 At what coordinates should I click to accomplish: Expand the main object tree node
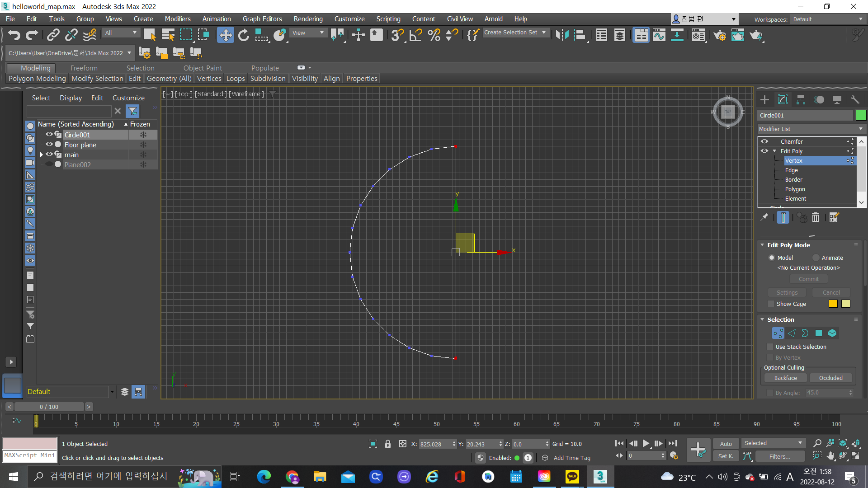41,155
